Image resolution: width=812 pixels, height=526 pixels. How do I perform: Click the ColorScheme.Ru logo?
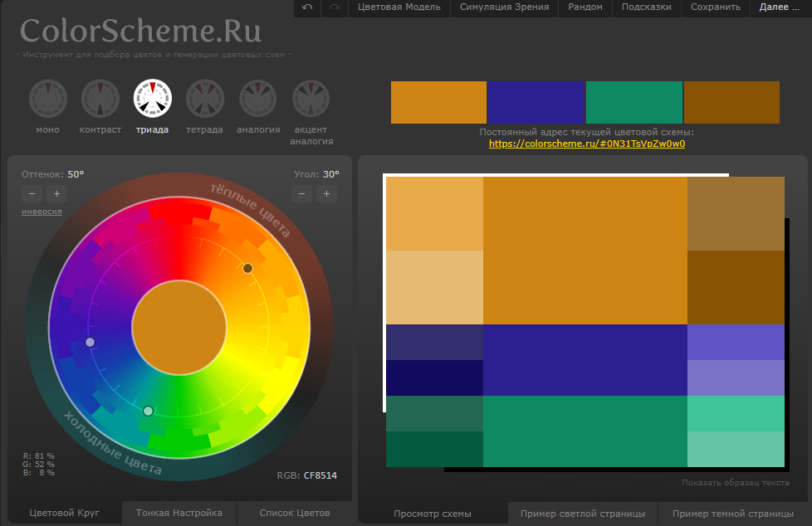tap(141, 31)
